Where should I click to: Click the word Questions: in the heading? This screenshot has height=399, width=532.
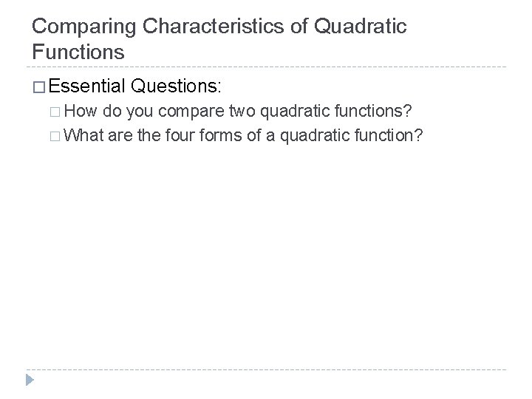(x=174, y=86)
